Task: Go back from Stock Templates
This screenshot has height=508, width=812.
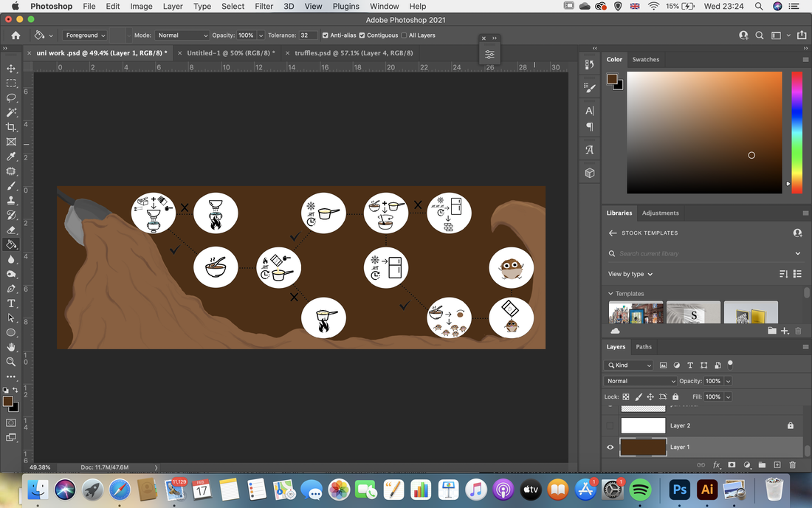Action: [613, 233]
